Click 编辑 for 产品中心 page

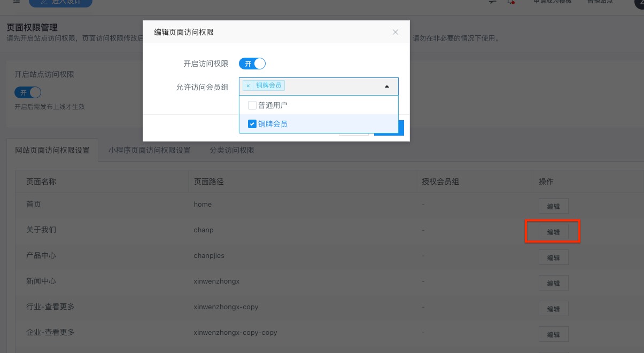[553, 257]
